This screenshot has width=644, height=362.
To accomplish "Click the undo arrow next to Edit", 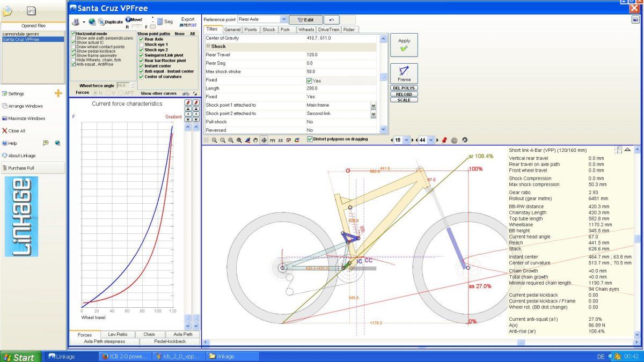I will point(331,19).
